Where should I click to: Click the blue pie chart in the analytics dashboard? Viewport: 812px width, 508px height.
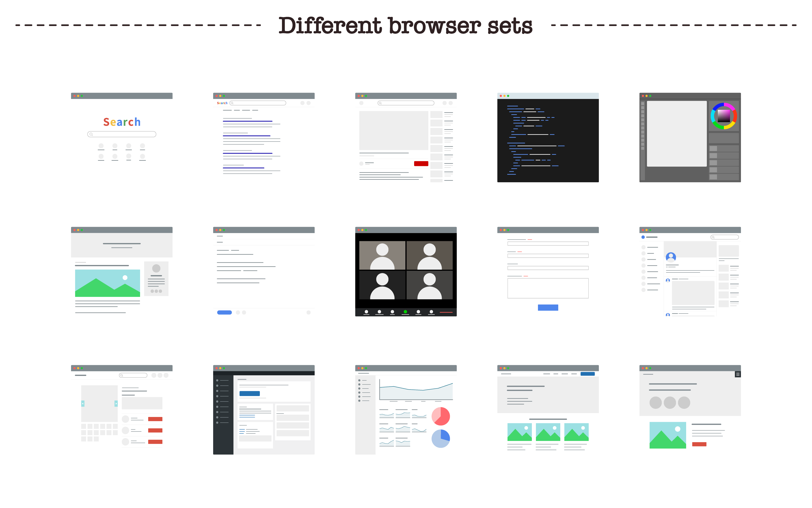(441, 439)
